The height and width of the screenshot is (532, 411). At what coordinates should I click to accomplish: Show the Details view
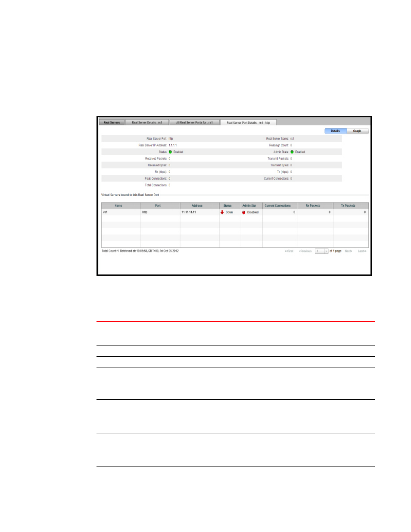tap(336, 131)
